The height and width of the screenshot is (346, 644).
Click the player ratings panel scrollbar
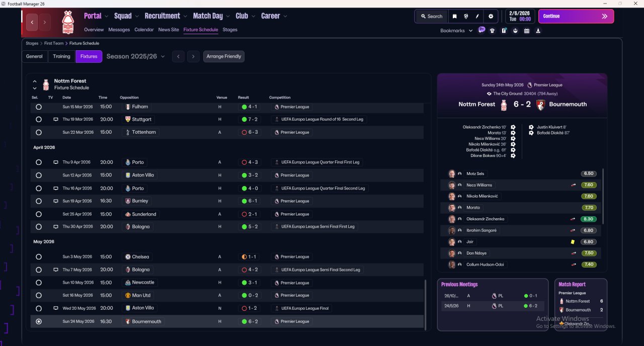click(x=603, y=197)
